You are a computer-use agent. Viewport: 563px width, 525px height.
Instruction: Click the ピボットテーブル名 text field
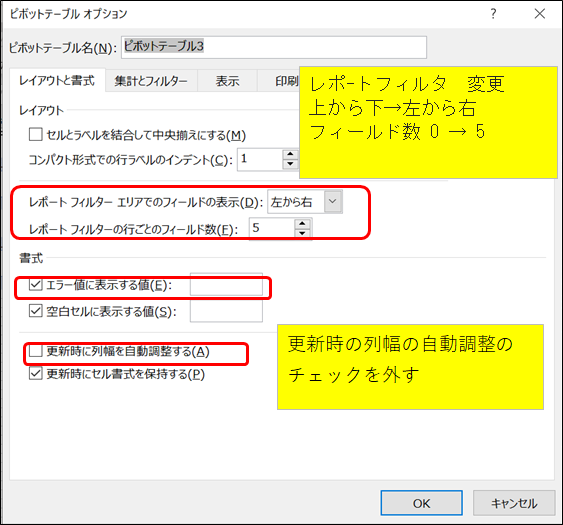pyautogui.click(x=274, y=47)
